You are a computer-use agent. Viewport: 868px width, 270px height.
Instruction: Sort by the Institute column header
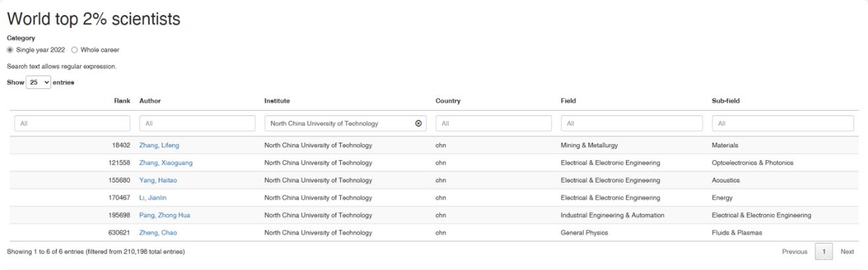pos(277,101)
